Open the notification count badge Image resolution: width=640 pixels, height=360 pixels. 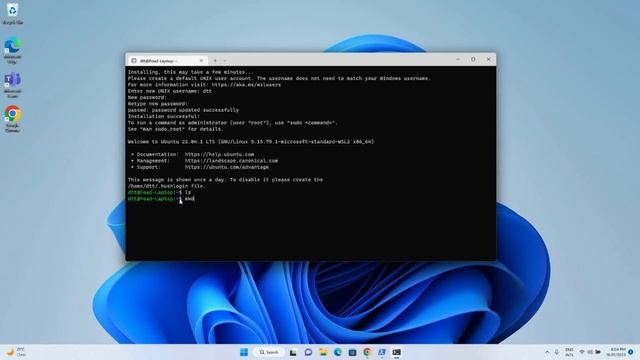(631, 352)
